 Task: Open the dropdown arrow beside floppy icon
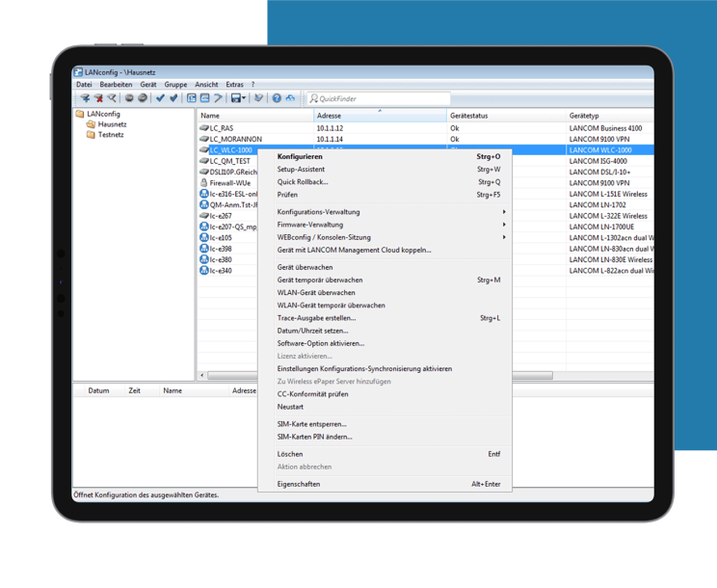coord(244,98)
